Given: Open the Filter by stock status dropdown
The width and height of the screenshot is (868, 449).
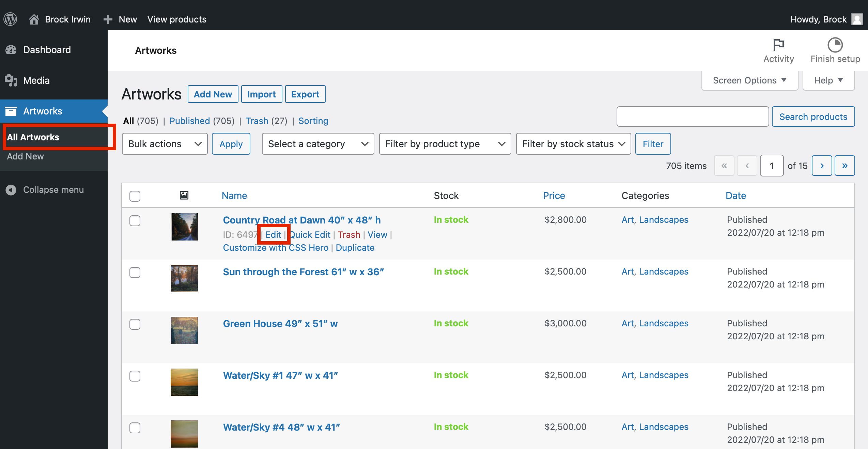Looking at the screenshot, I should point(573,144).
